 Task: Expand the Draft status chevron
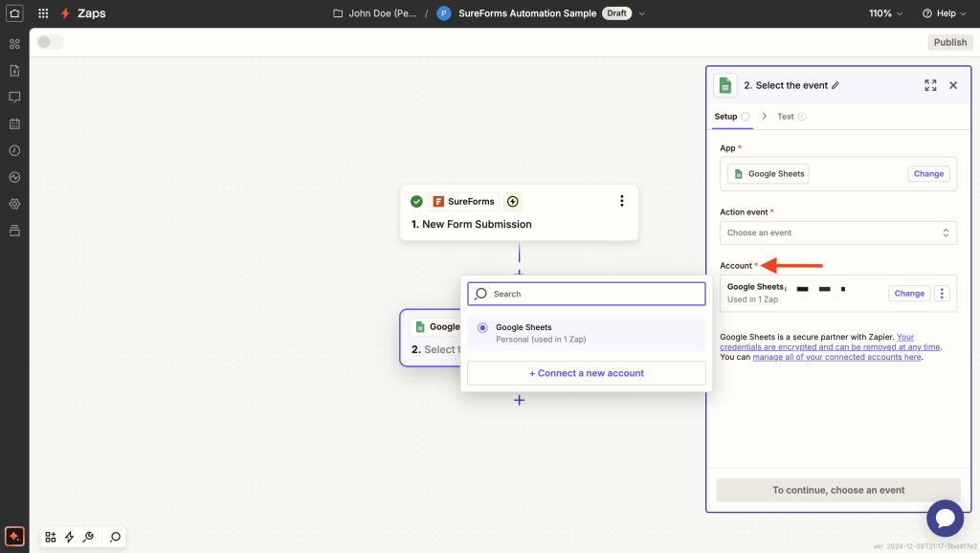click(640, 12)
